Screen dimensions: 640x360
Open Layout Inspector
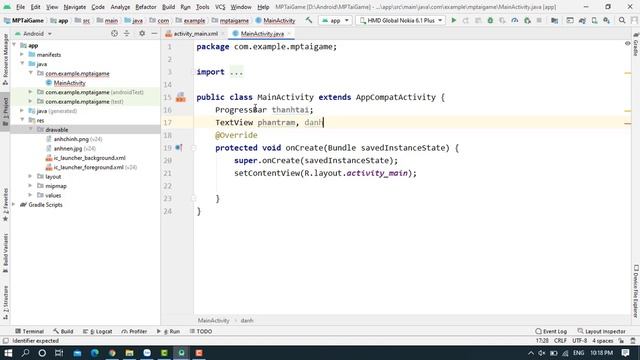(601, 331)
